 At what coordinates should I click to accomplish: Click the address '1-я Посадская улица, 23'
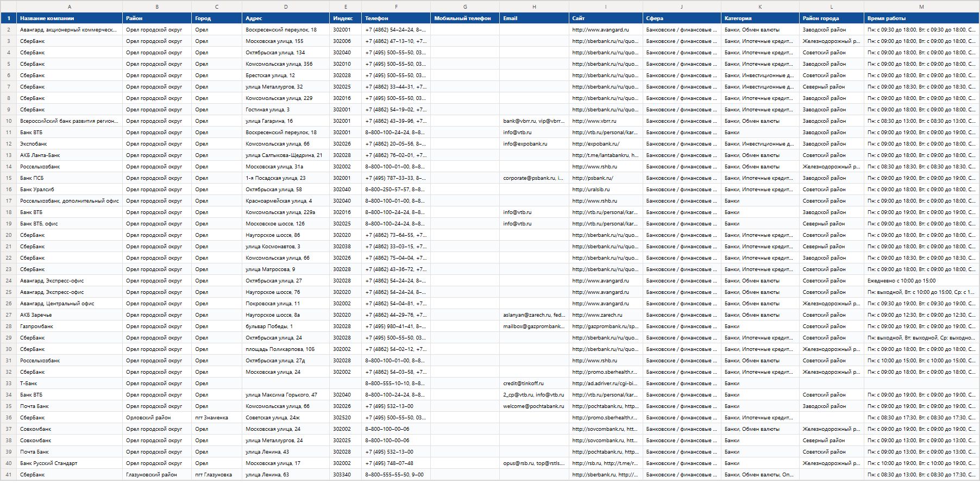coord(286,178)
